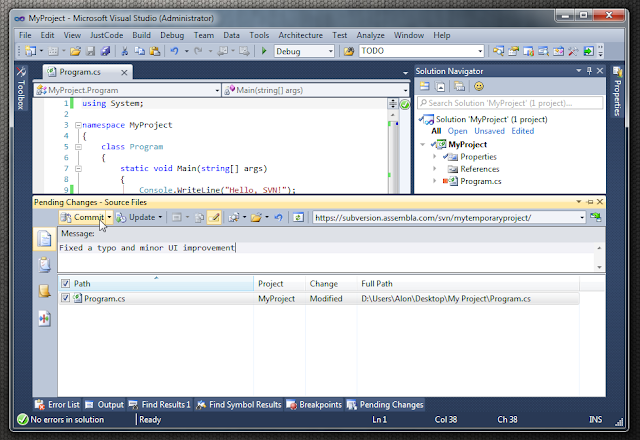Open the JustCode menu
The width and height of the screenshot is (640, 440).
coord(106,35)
